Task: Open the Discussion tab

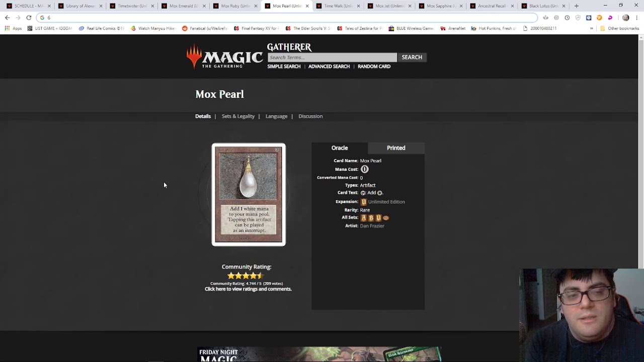Action: [310, 116]
